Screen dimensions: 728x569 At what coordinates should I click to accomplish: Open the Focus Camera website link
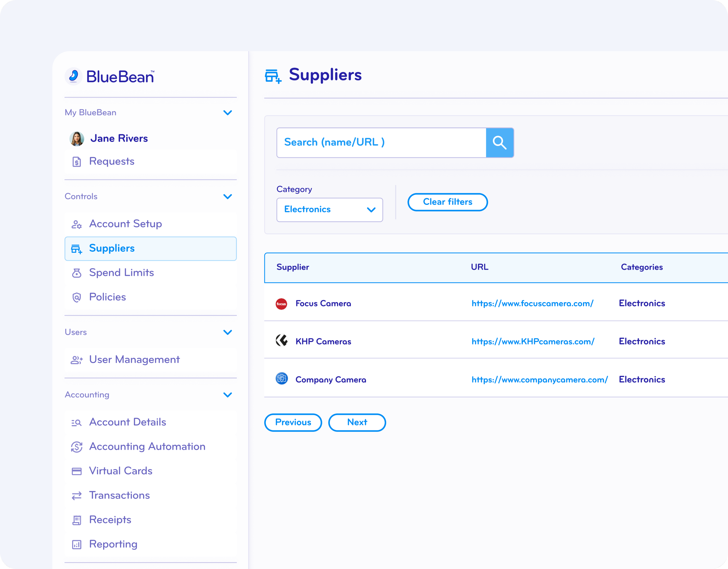[x=532, y=304]
